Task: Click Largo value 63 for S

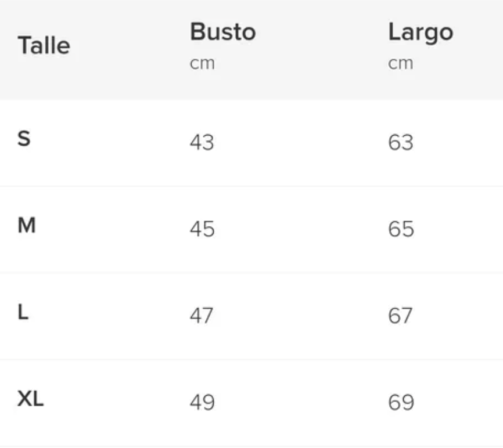Action: pos(401,142)
